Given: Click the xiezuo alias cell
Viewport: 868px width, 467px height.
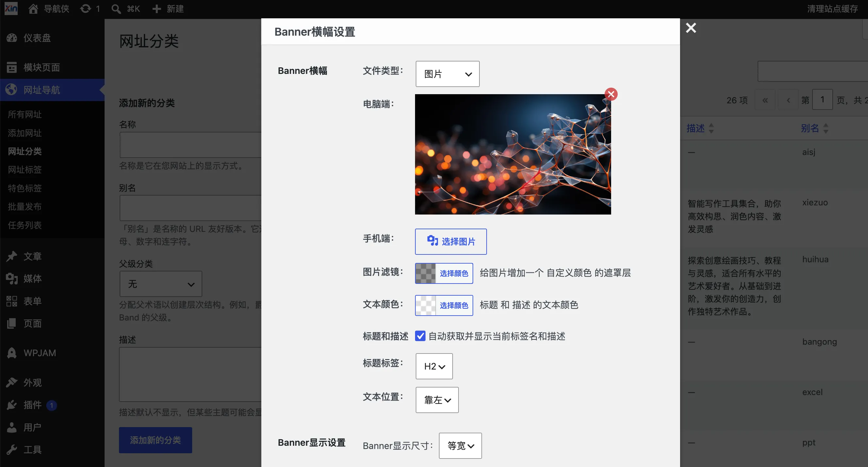Looking at the screenshot, I should [815, 202].
